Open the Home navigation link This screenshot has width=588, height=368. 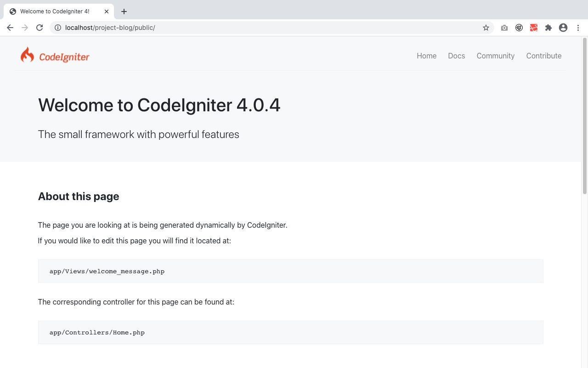pos(426,56)
